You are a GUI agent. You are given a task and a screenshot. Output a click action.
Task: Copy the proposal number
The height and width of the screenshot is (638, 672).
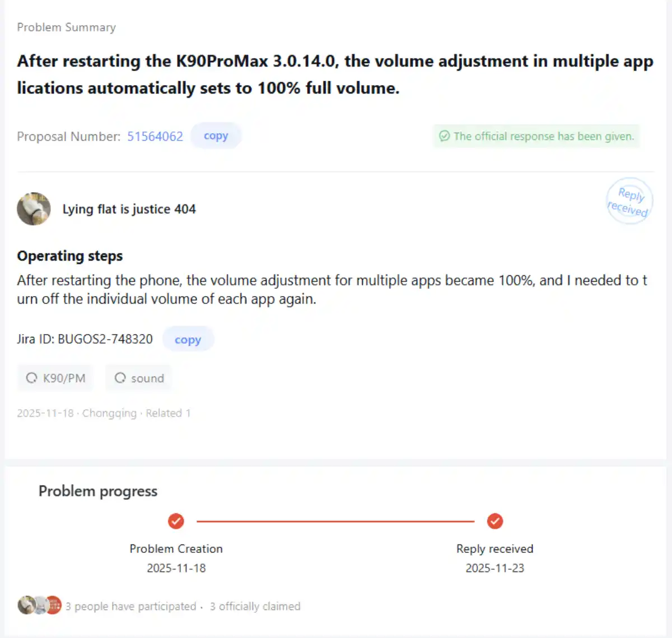pyautogui.click(x=216, y=136)
